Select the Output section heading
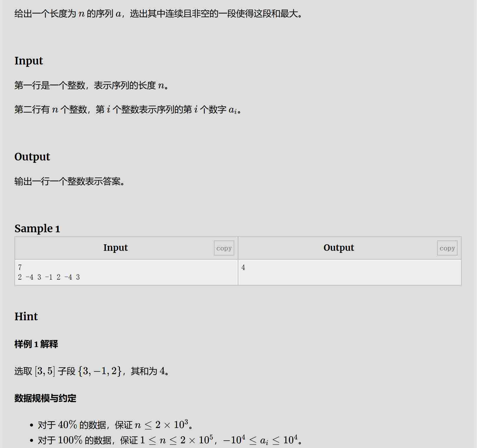The height and width of the screenshot is (448, 477). (32, 157)
